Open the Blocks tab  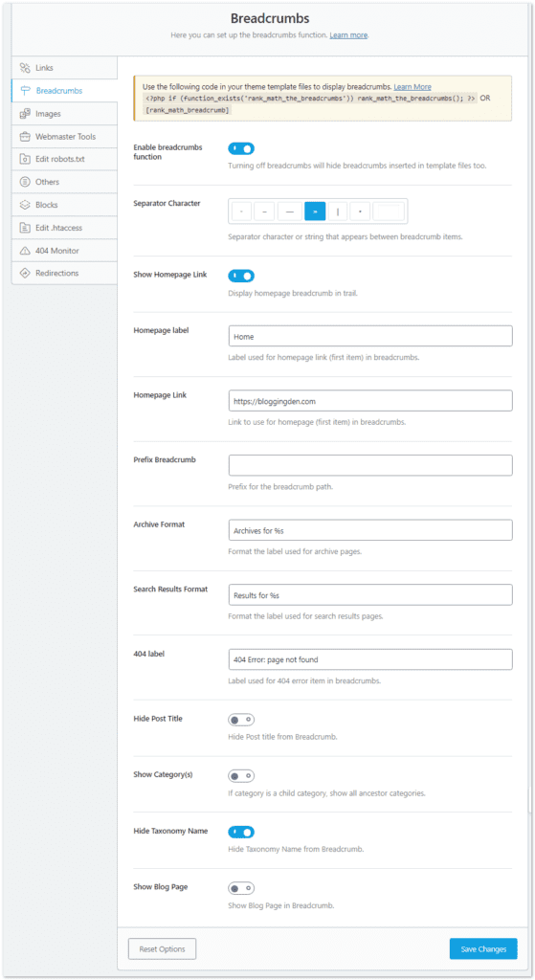(x=64, y=205)
